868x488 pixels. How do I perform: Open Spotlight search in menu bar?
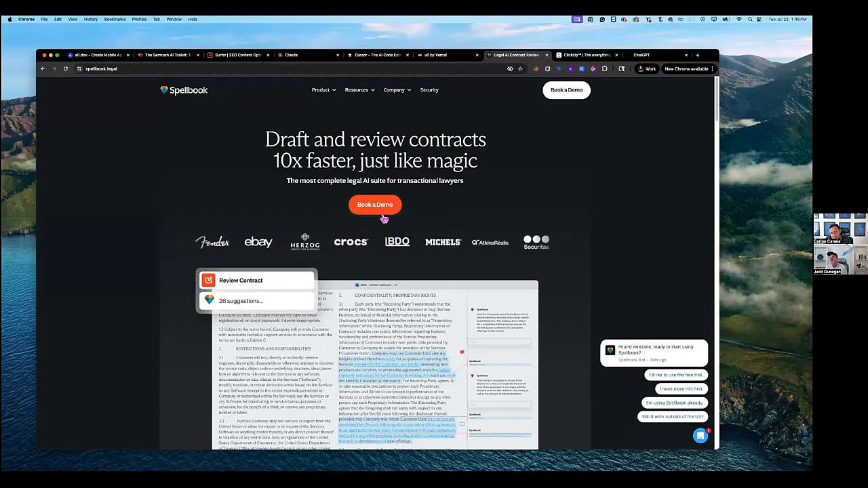pyautogui.click(x=749, y=20)
